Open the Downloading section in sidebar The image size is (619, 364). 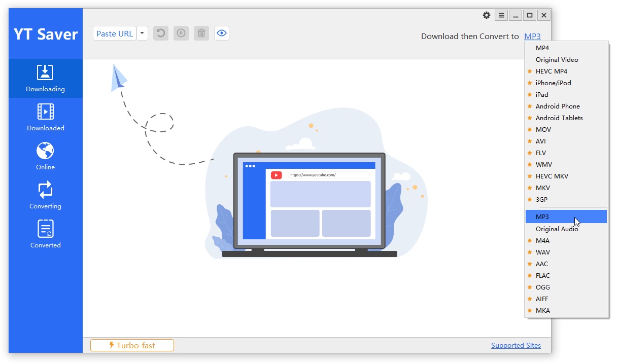click(46, 79)
